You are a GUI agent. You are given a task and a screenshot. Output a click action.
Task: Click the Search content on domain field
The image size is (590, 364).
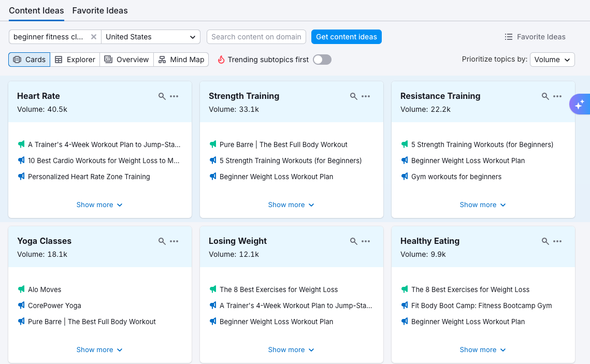(x=256, y=37)
